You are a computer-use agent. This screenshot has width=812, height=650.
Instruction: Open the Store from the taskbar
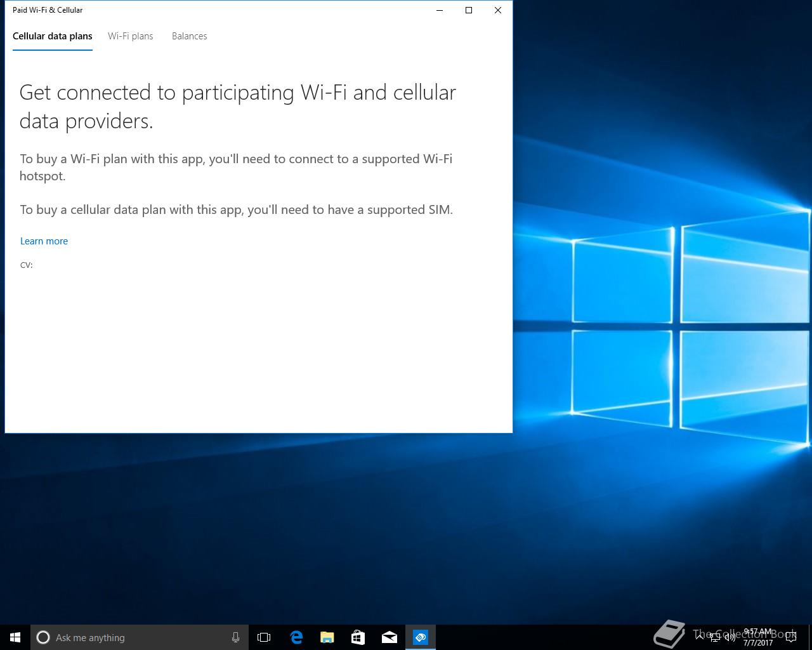click(x=358, y=637)
